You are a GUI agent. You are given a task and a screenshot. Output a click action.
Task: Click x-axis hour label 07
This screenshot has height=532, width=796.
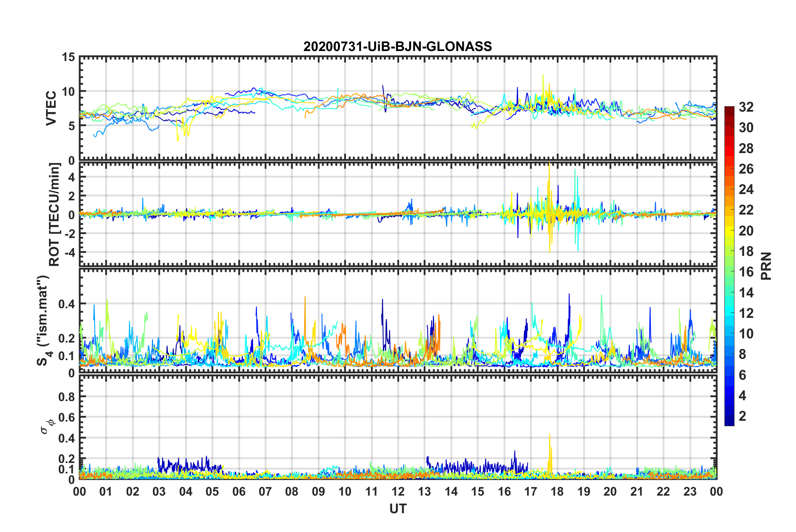tap(265, 491)
